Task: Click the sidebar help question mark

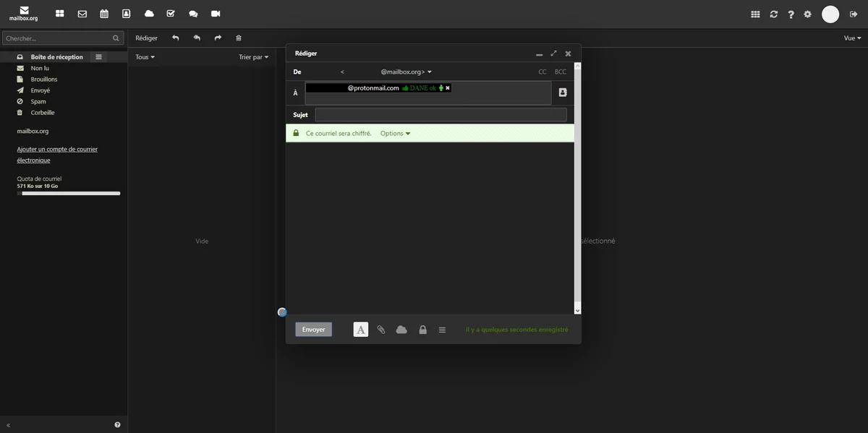Action: 118,425
